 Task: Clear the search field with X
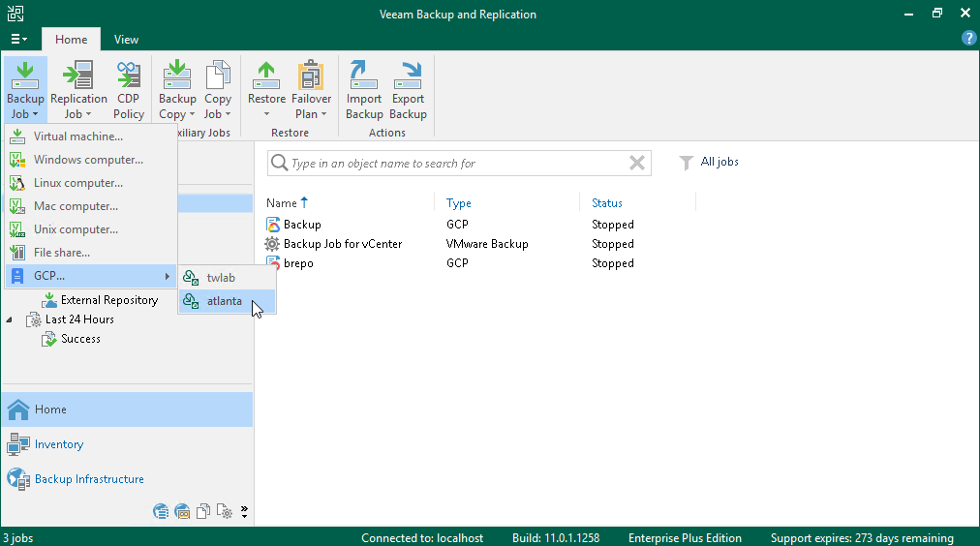tap(637, 163)
